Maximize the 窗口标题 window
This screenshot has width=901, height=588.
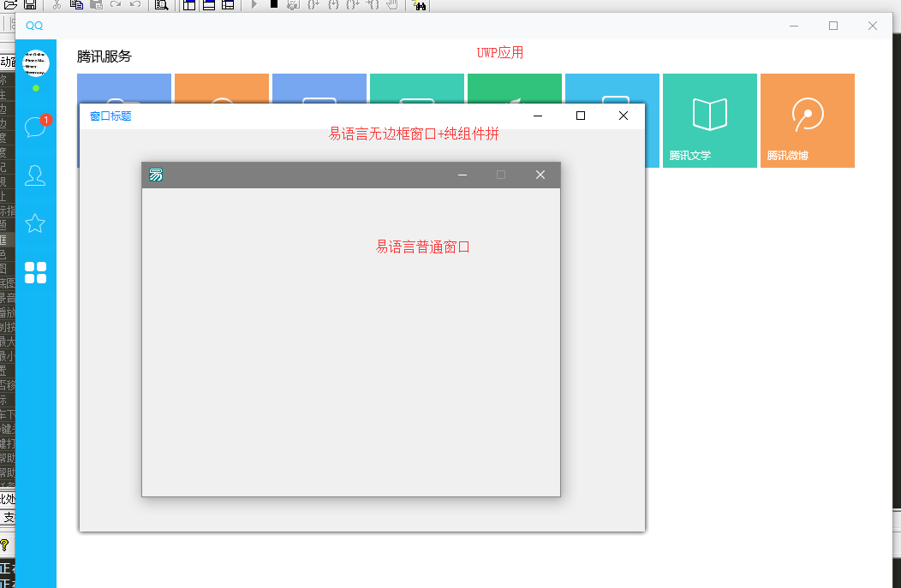[x=581, y=116]
